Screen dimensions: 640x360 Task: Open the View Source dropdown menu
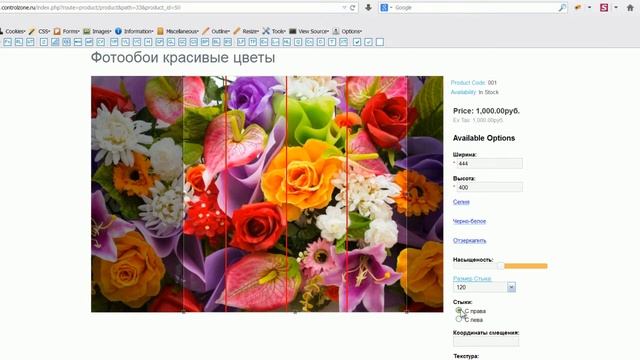tap(309, 31)
